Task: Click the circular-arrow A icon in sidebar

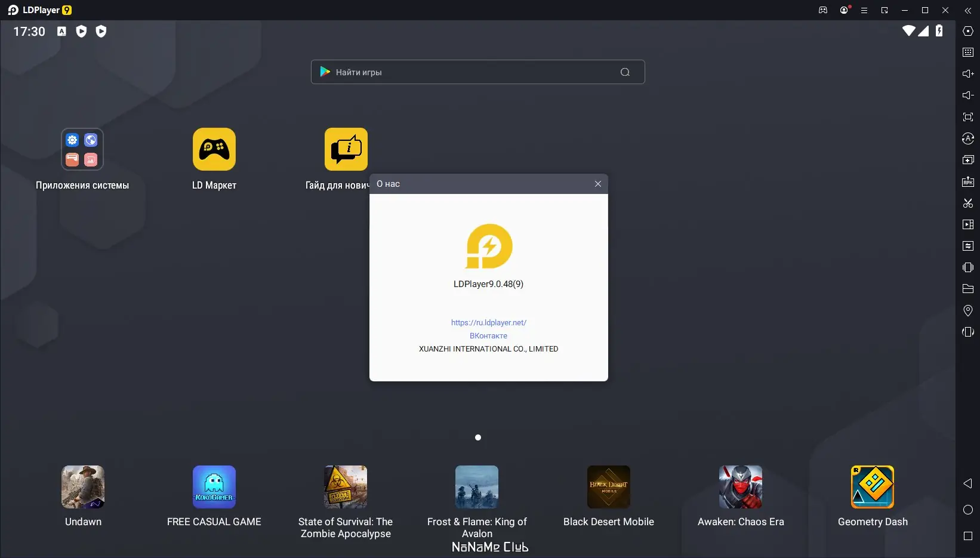Action: [968, 138]
